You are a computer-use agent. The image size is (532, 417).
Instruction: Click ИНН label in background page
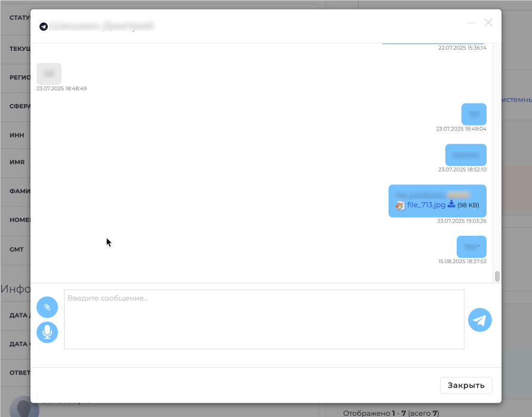17,135
